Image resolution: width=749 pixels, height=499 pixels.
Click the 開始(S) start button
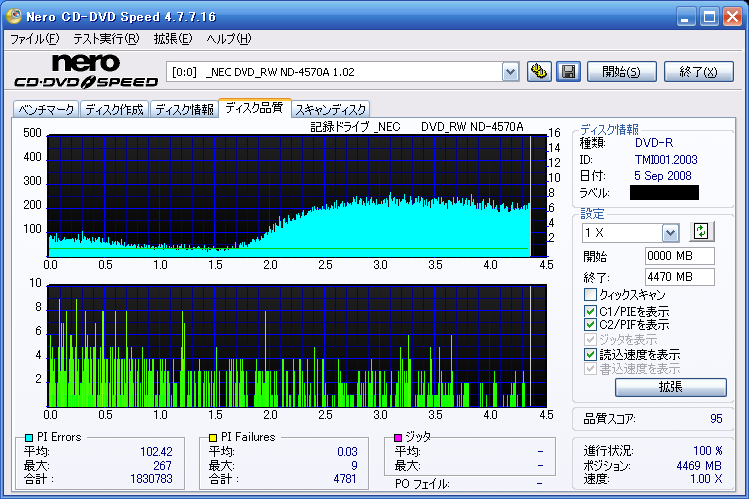point(621,72)
